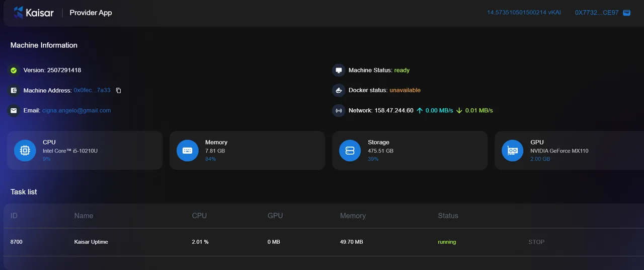This screenshot has width=644, height=270.
Task: Click the 2.00 GB GPU memory value
Action: click(540, 159)
